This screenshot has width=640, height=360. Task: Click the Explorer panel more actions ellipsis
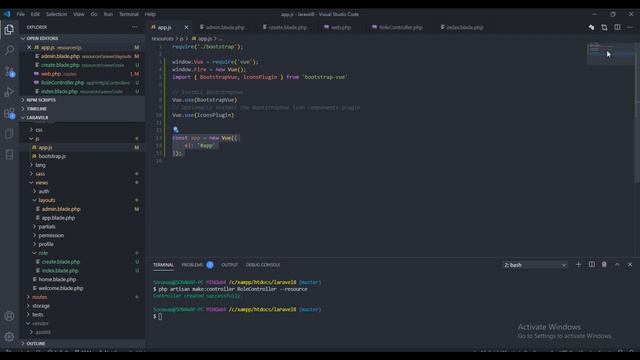coord(135,27)
